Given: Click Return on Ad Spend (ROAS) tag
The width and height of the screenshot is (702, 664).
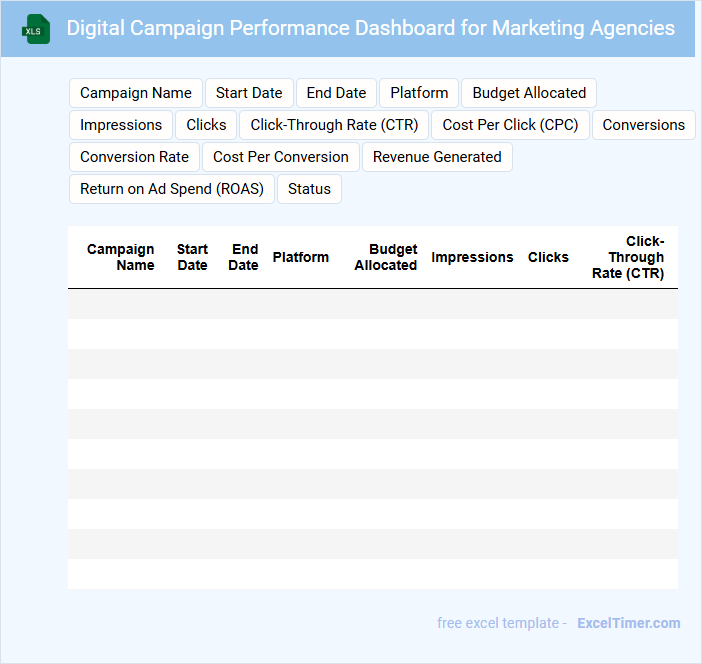Looking at the screenshot, I should (171, 189).
